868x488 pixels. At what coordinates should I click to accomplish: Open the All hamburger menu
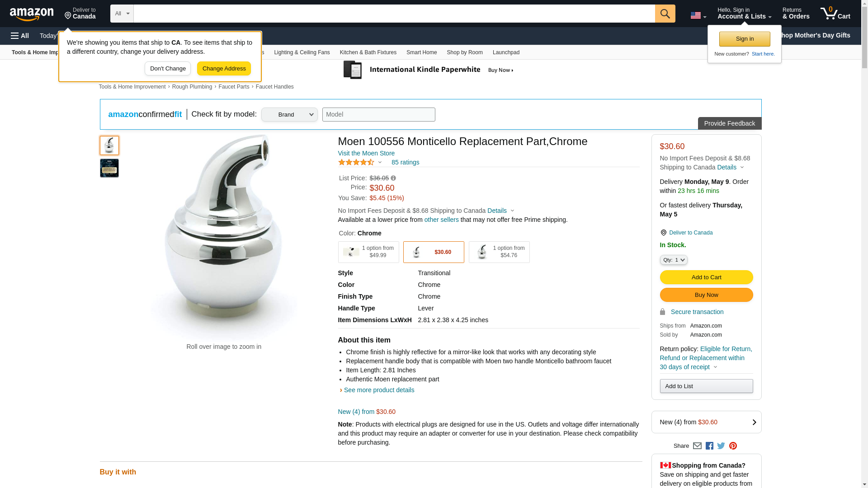point(20,36)
